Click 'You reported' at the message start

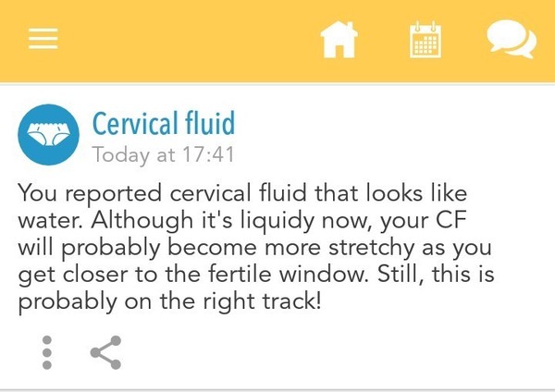point(89,194)
